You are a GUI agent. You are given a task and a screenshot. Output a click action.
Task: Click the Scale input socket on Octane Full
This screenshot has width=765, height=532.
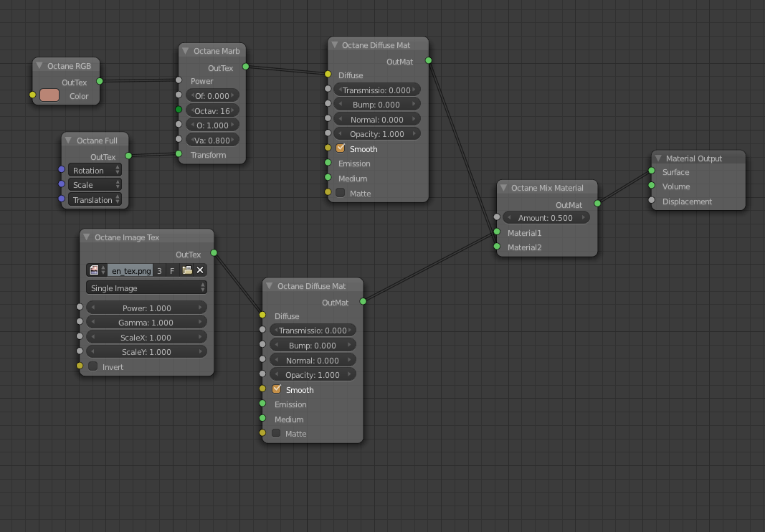point(62,184)
